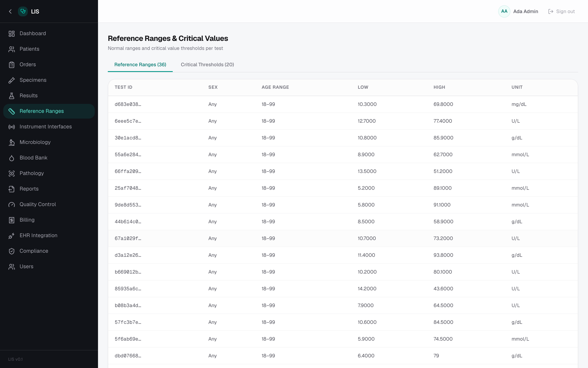588x368 pixels.
Task: Click the LIS stethoscope logo icon
Action: (23, 11)
